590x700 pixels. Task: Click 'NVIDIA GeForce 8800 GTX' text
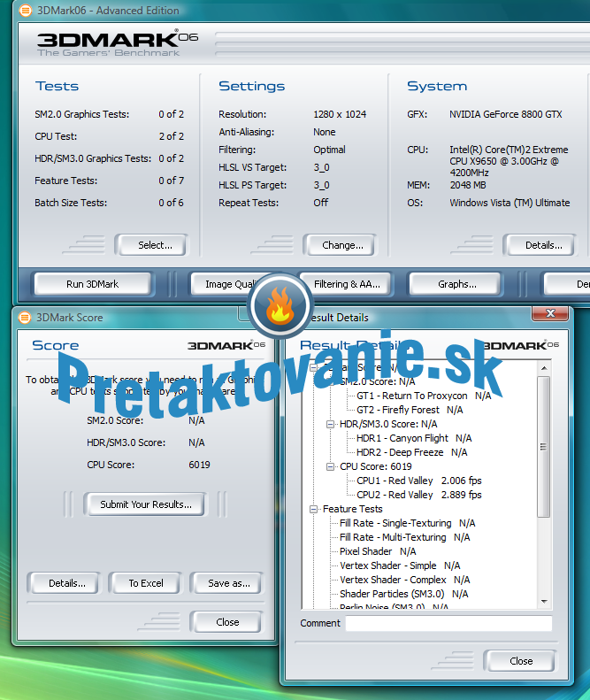505,114
